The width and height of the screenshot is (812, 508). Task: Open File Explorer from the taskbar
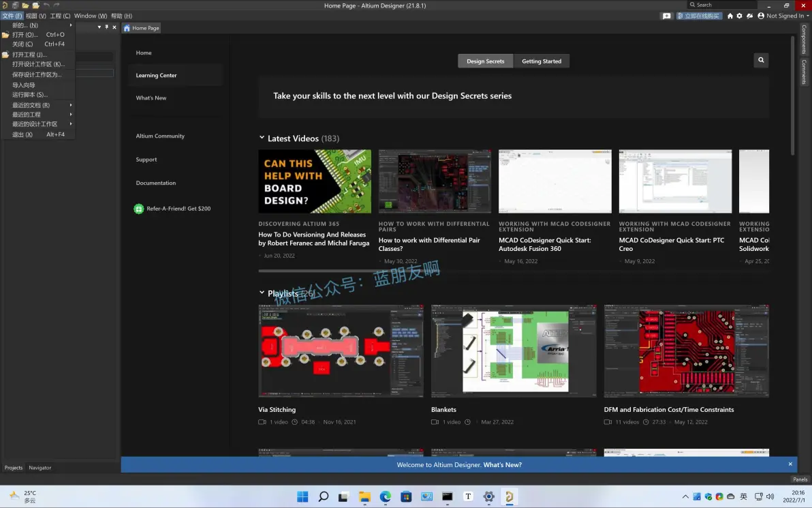tap(364, 496)
